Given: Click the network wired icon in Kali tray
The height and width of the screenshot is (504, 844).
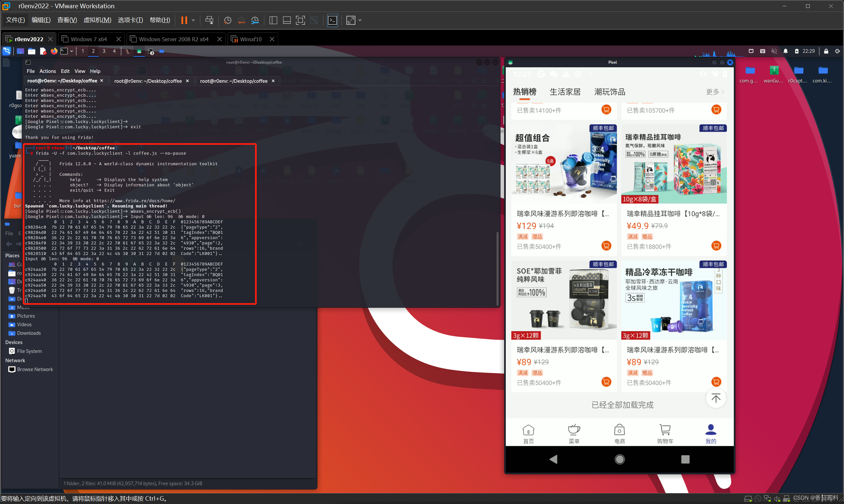Looking at the screenshot, I should tap(751, 51).
